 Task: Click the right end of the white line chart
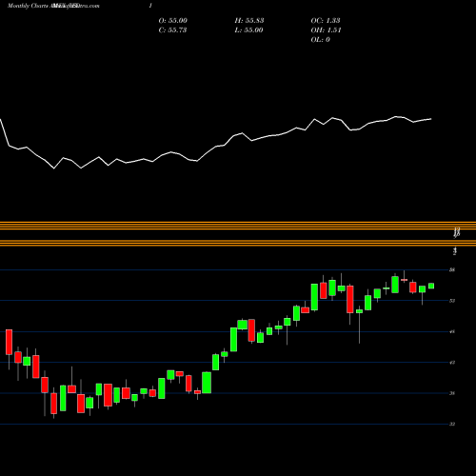[431, 119]
